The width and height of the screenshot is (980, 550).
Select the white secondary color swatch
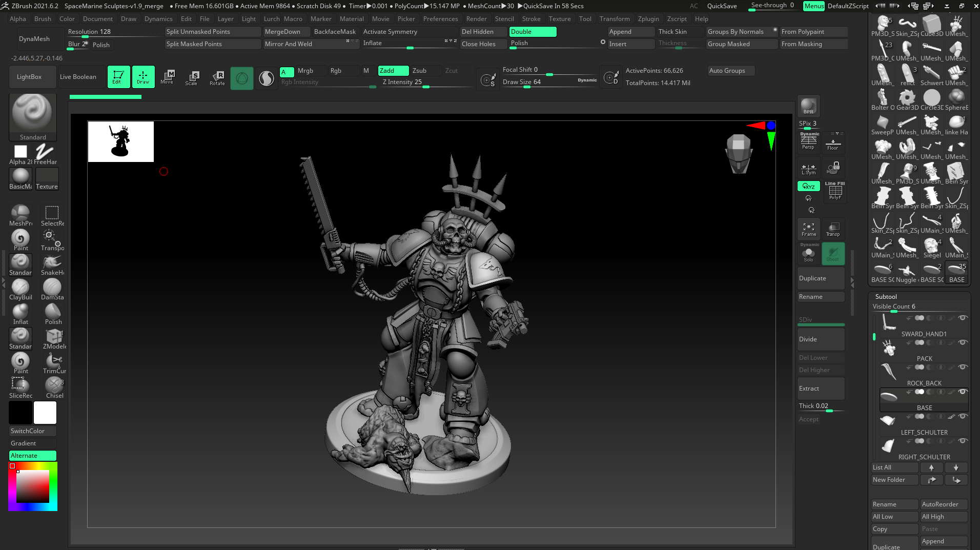point(45,413)
